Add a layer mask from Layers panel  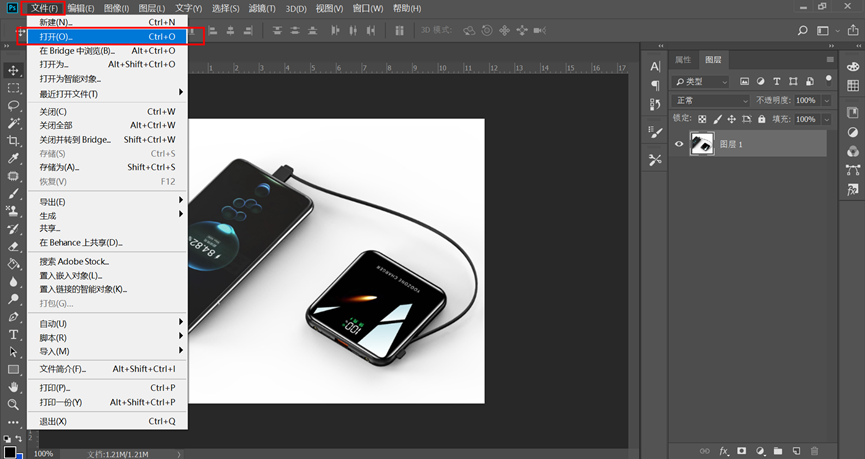[x=742, y=451]
